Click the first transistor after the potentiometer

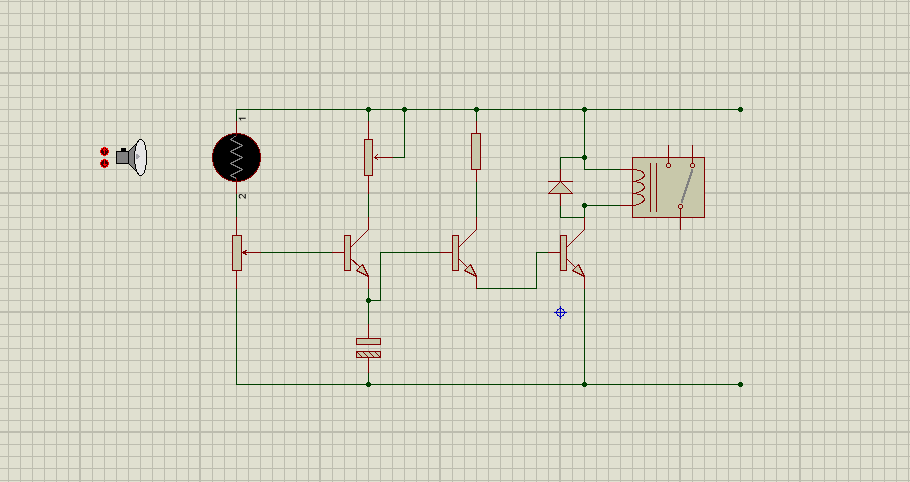coord(356,253)
